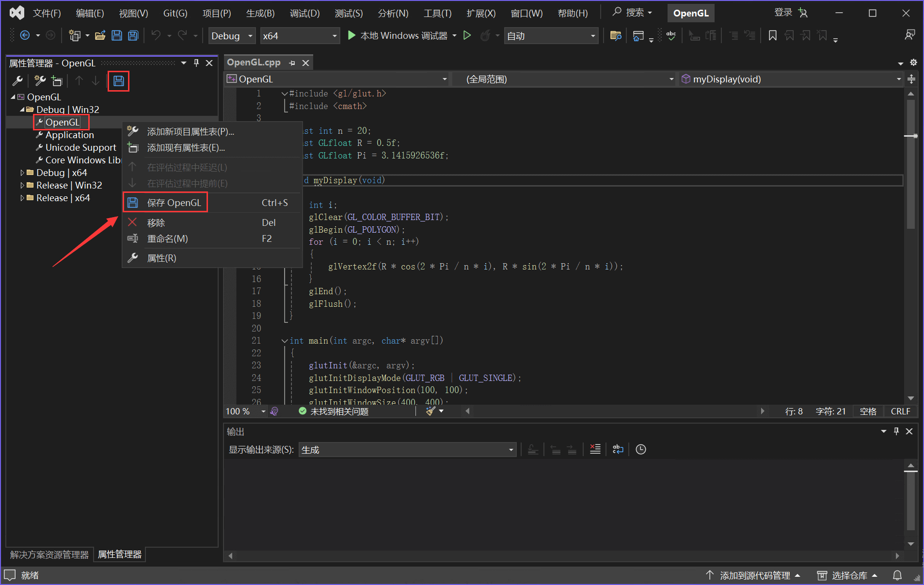Click the open folder browse toolbar icon
Screen dimensions: 924x585
click(x=616, y=35)
